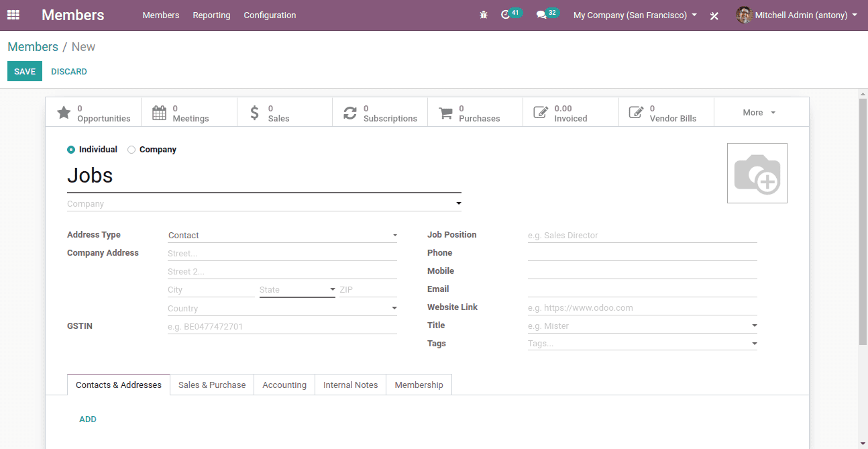Click the Sales dollar icon
The width and height of the screenshot is (868, 449).
(x=254, y=113)
